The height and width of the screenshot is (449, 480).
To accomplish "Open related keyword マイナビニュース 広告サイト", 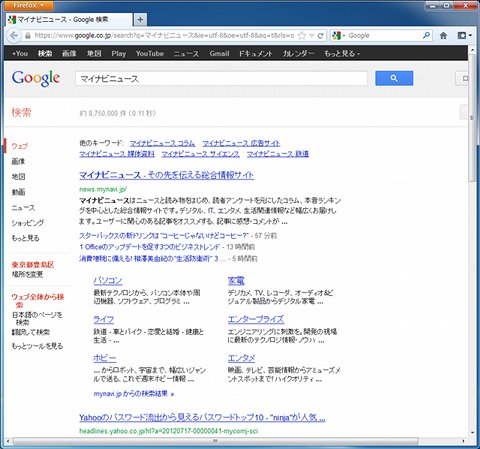I will pos(241,143).
